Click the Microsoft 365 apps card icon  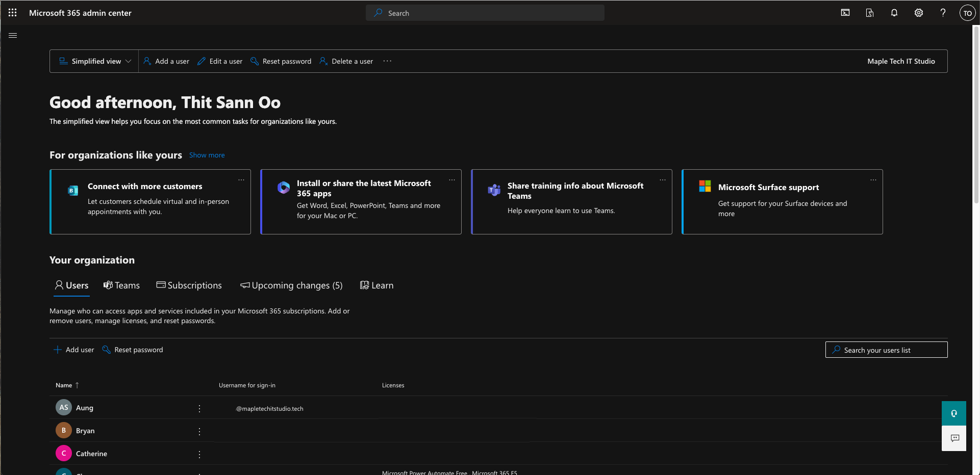click(x=284, y=188)
